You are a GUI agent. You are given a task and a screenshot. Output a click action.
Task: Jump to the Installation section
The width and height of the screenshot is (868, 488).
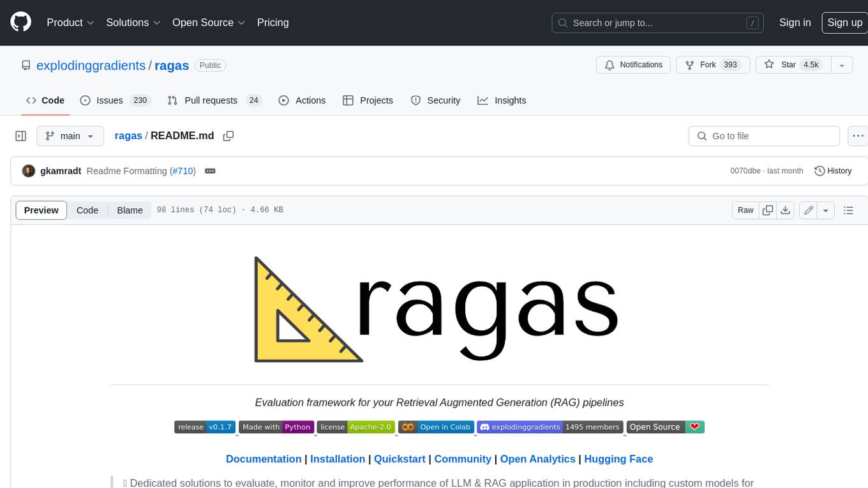pos(338,459)
